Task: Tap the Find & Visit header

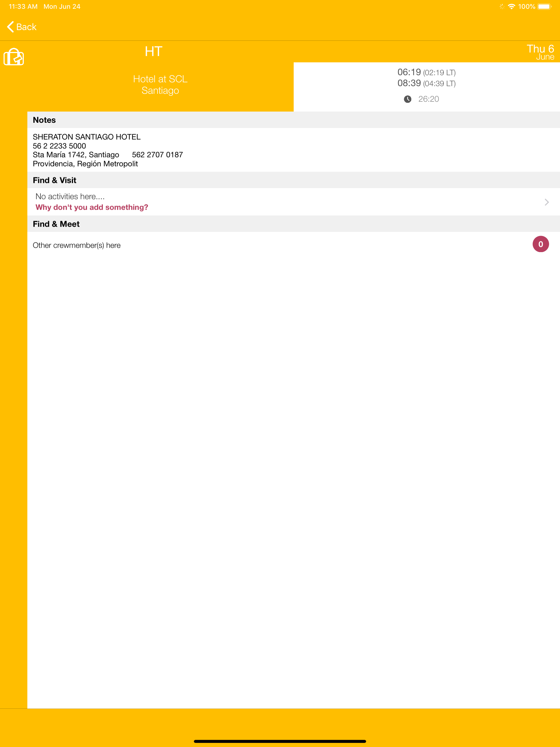Action: (x=54, y=180)
